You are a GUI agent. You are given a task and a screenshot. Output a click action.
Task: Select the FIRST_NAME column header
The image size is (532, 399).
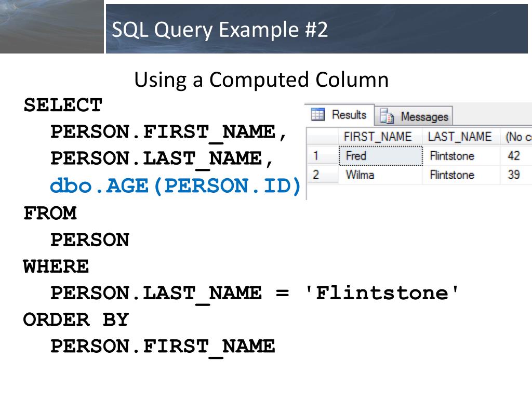tap(377, 137)
